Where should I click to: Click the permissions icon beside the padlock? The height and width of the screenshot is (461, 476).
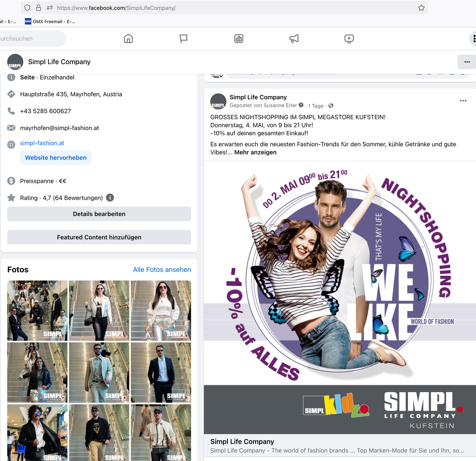[50, 8]
